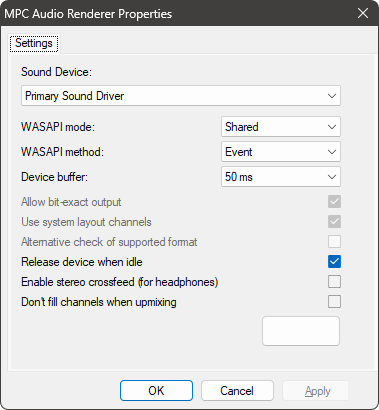
Task: Close the MPC Audio Renderer Properties dialog
Action: [x=363, y=13]
